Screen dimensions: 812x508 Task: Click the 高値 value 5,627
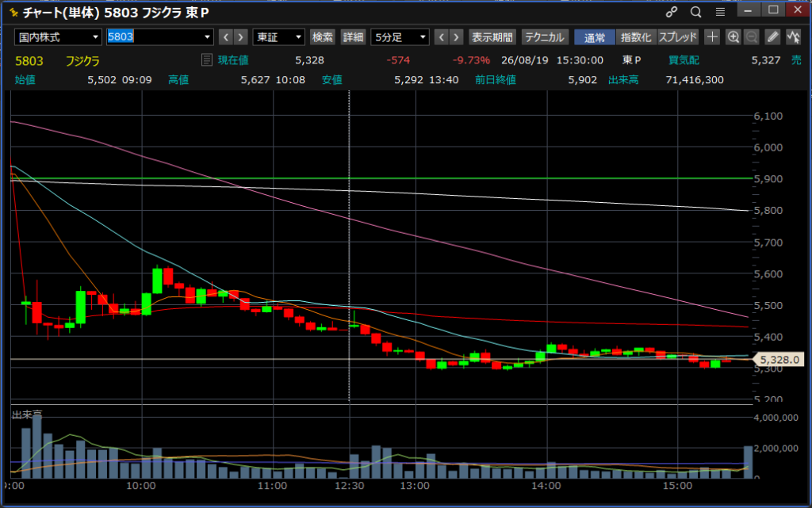coord(255,80)
